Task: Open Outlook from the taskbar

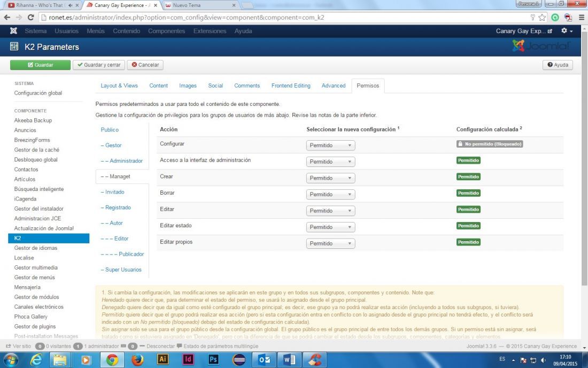Action: tap(265, 360)
